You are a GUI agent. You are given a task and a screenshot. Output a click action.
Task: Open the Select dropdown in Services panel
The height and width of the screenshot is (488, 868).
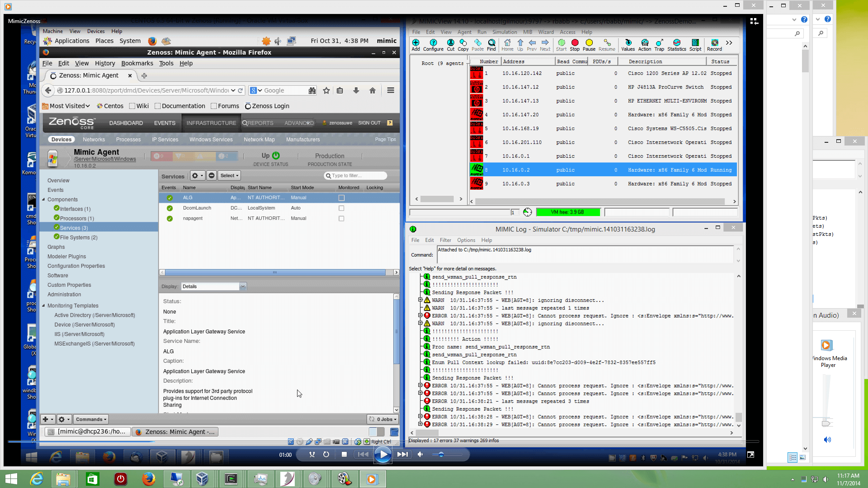tap(229, 176)
